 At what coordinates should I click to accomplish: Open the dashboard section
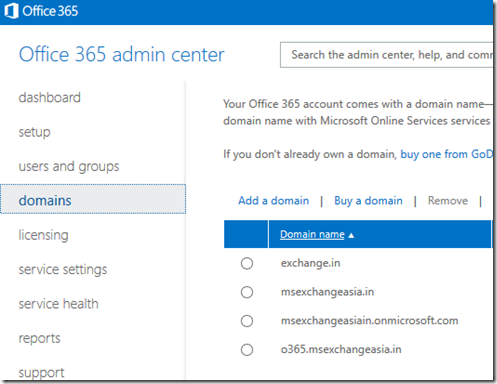coord(50,98)
